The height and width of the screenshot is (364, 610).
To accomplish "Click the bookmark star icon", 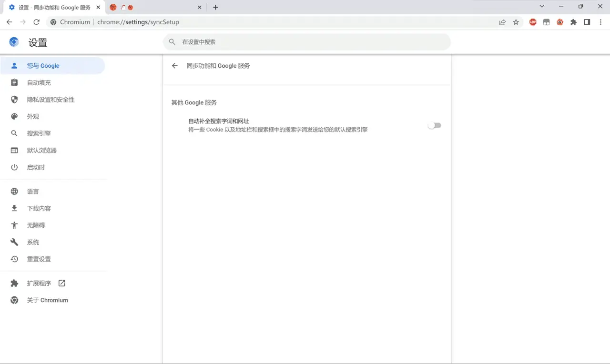I will (x=516, y=22).
